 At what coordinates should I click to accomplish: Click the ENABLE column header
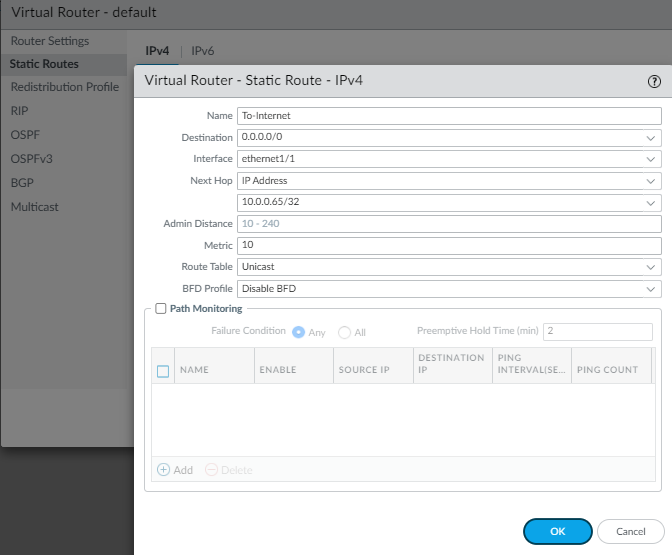pyautogui.click(x=294, y=366)
